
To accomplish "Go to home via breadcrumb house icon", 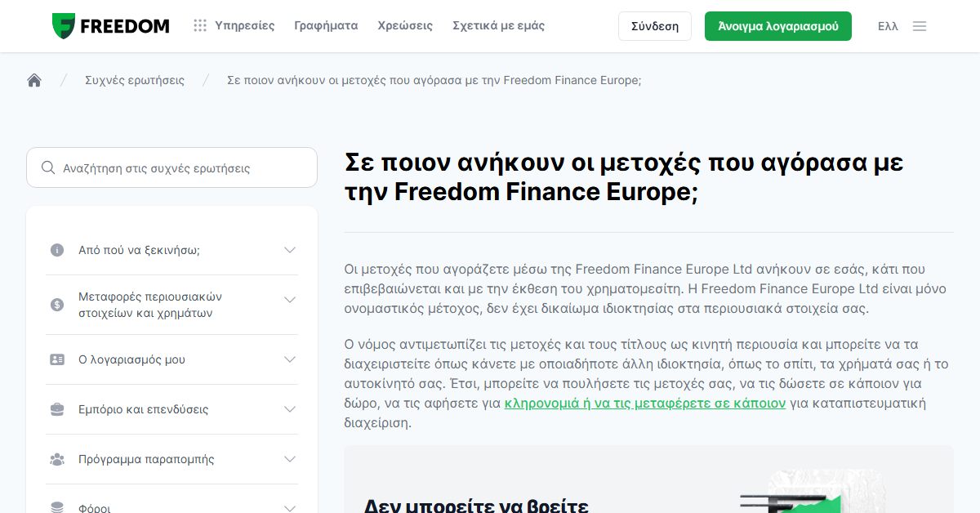I will coord(34,80).
